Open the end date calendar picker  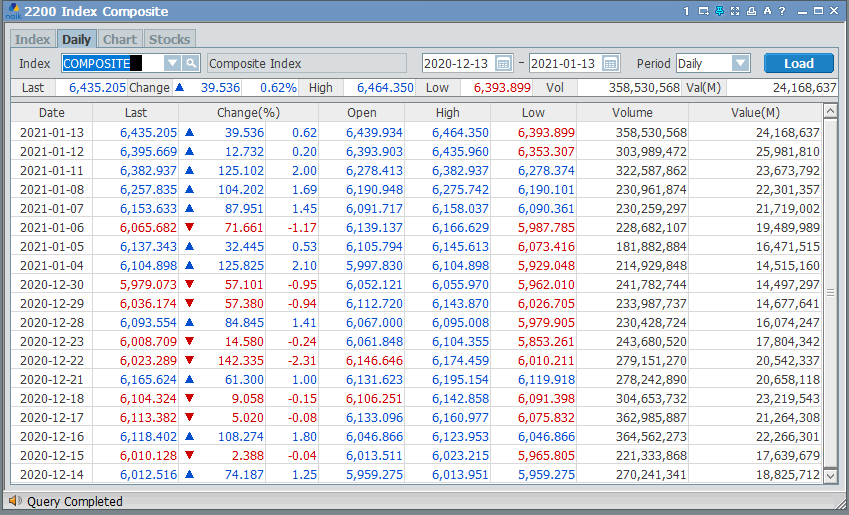tap(610, 63)
